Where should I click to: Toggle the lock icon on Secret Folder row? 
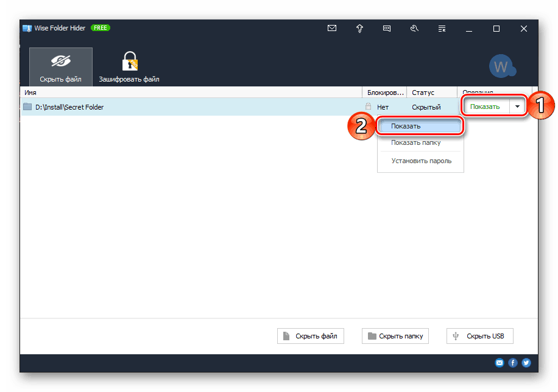(367, 106)
